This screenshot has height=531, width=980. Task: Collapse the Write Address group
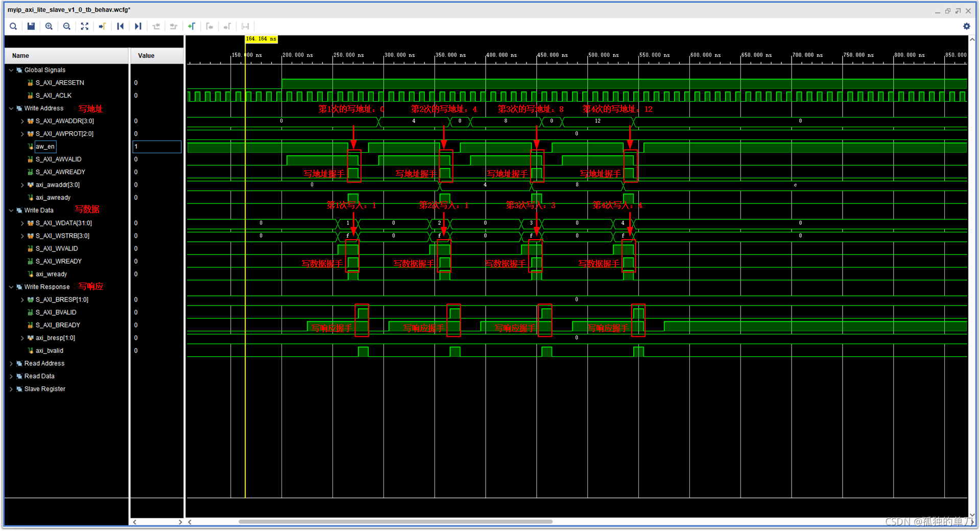point(11,108)
